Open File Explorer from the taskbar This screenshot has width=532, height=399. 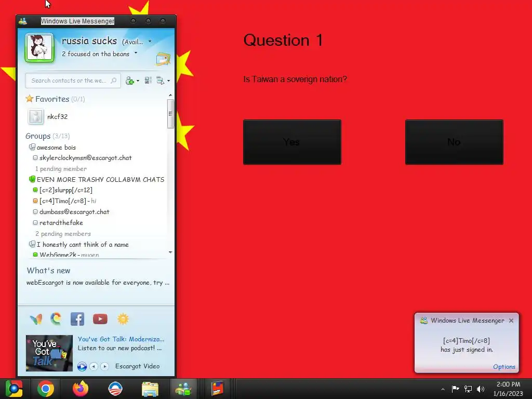point(150,389)
